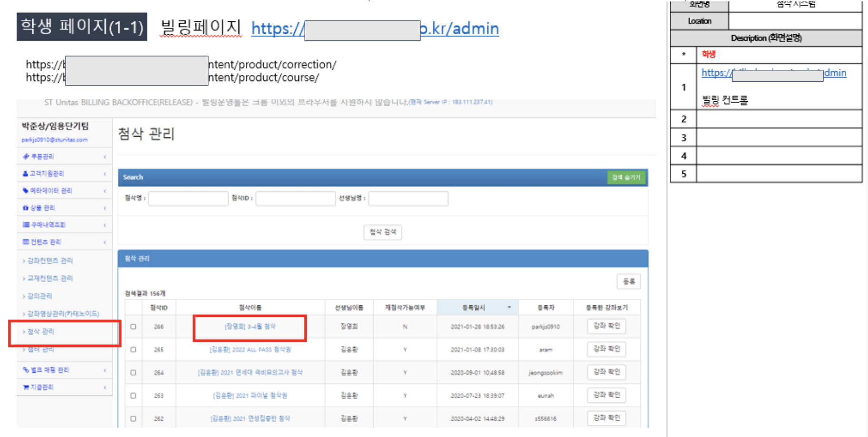Check the checkbox for row 266
This screenshot has width=868, height=437.
click(133, 327)
